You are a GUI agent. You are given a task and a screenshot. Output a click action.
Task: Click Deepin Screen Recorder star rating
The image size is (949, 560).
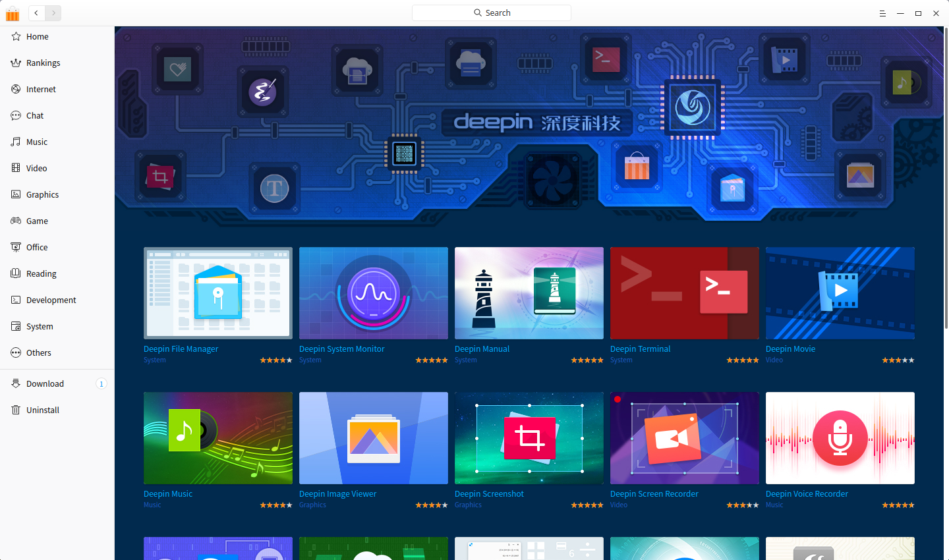tap(743, 505)
